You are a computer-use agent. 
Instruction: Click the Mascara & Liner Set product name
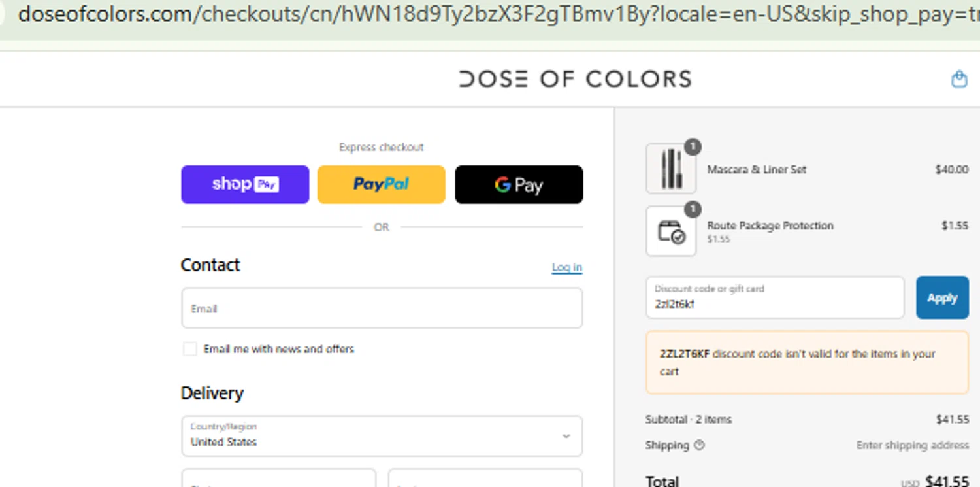(757, 169)
